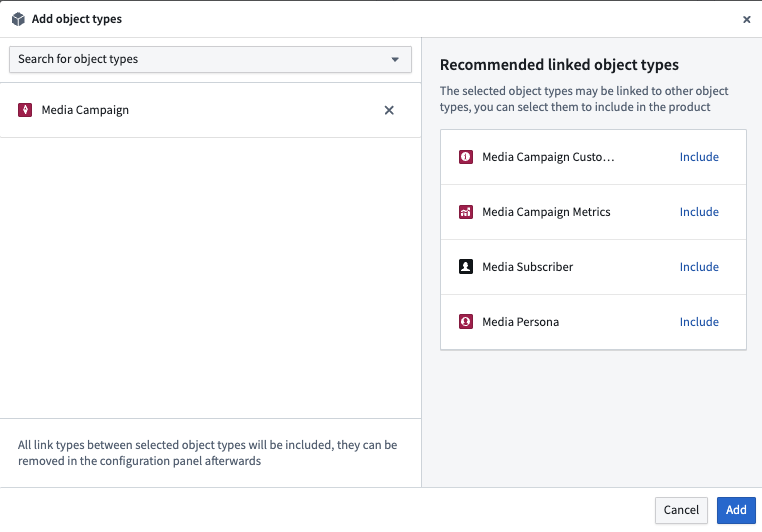Click the Media Campaign Custo… icon

coord(466,157)
